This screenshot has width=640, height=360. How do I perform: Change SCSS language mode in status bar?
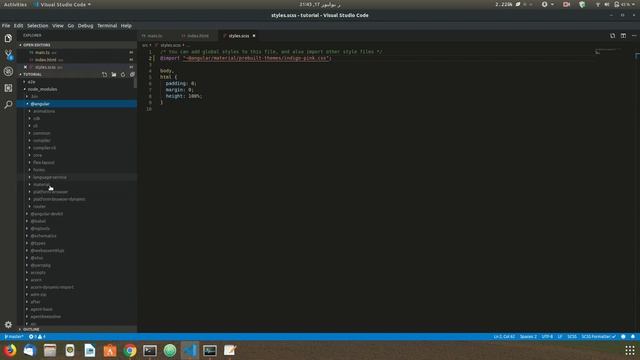(x=572, y=337)
